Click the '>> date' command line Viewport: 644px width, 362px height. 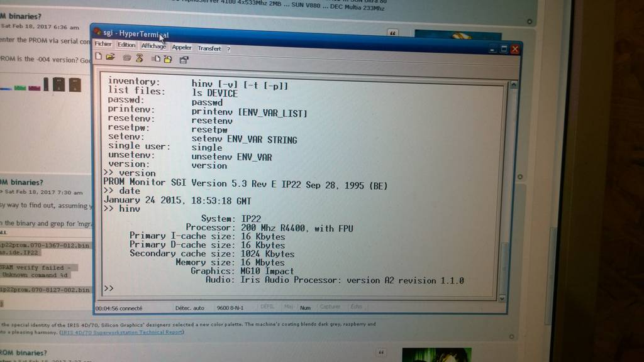pos(121,191)
